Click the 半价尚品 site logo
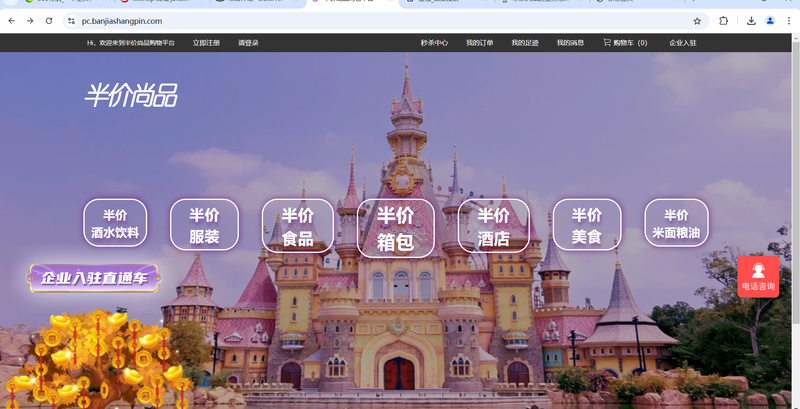Viewport: 800px width, 409px height. pyautogui.click(x=131, y=95)
